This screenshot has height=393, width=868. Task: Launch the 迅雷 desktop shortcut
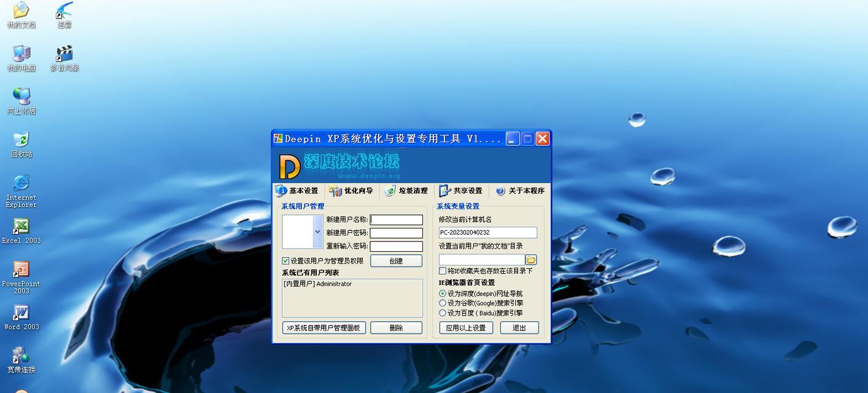coord(64,15)
